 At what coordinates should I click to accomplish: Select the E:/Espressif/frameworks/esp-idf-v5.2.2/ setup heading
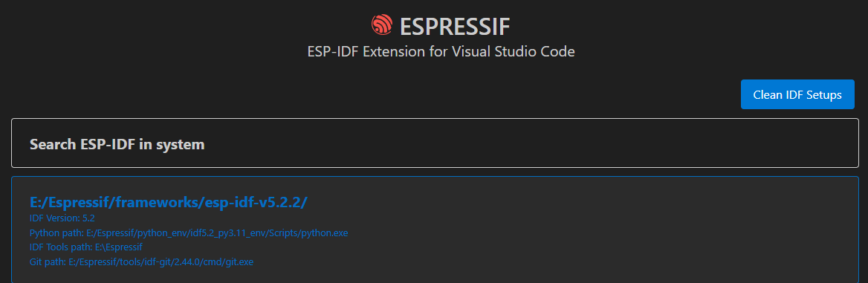168,202
